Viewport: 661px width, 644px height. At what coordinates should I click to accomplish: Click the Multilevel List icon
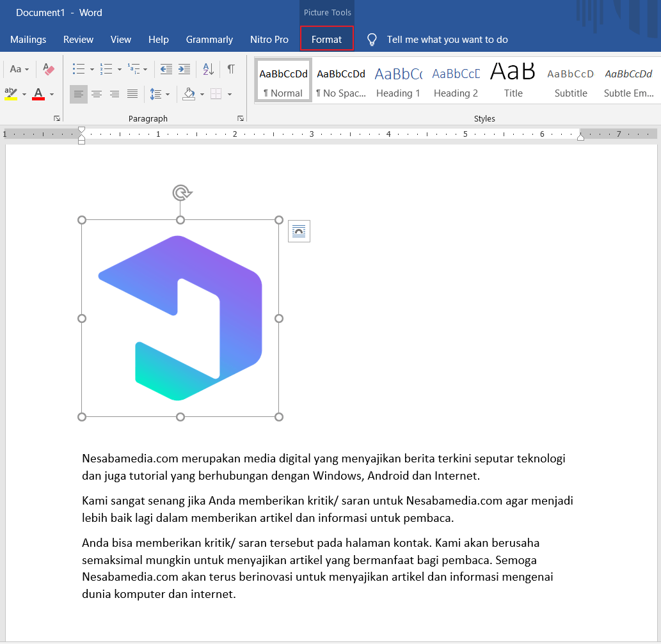coord(134,69)
